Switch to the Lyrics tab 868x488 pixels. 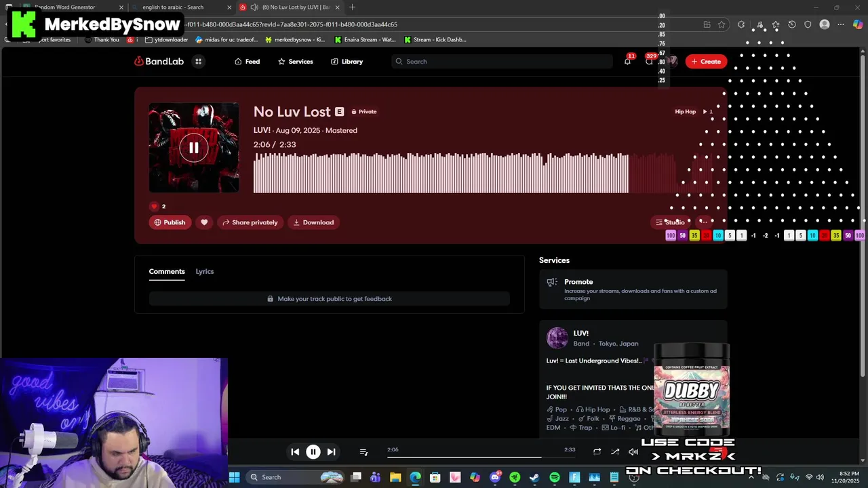click(x=205, y=271)
